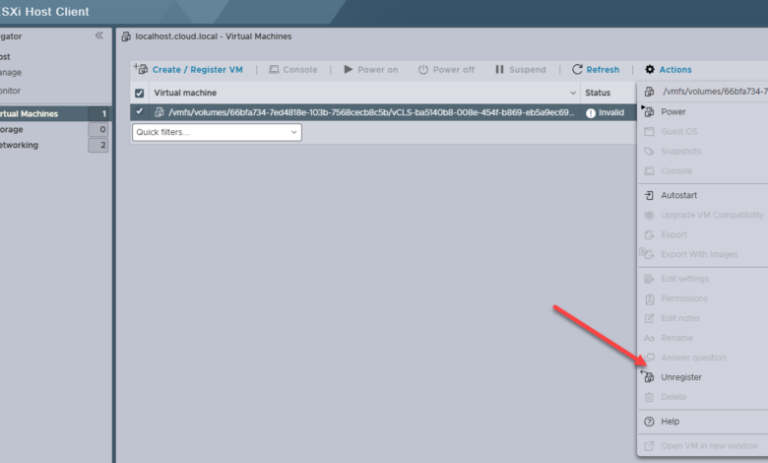Click the Console monitor icon in toolbar
Screen dimensions: 768x463
[274, 70]
